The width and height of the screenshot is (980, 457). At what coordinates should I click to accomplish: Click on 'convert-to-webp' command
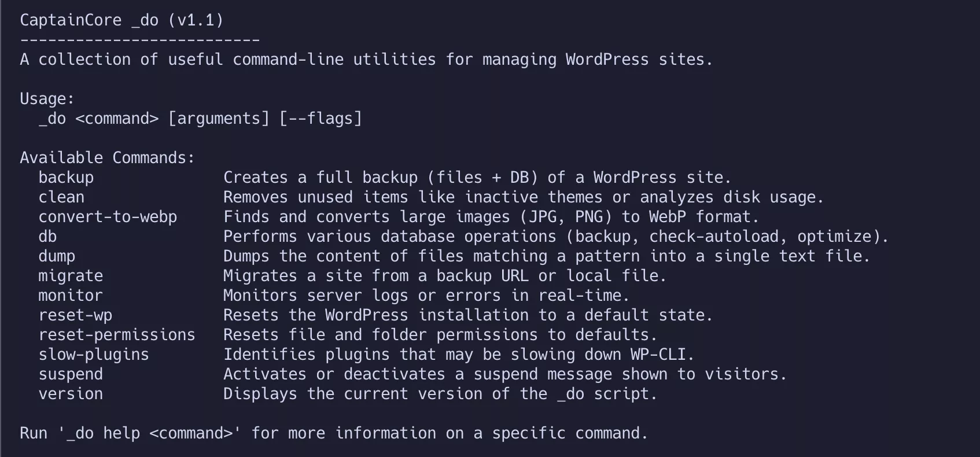pos(108,217)
